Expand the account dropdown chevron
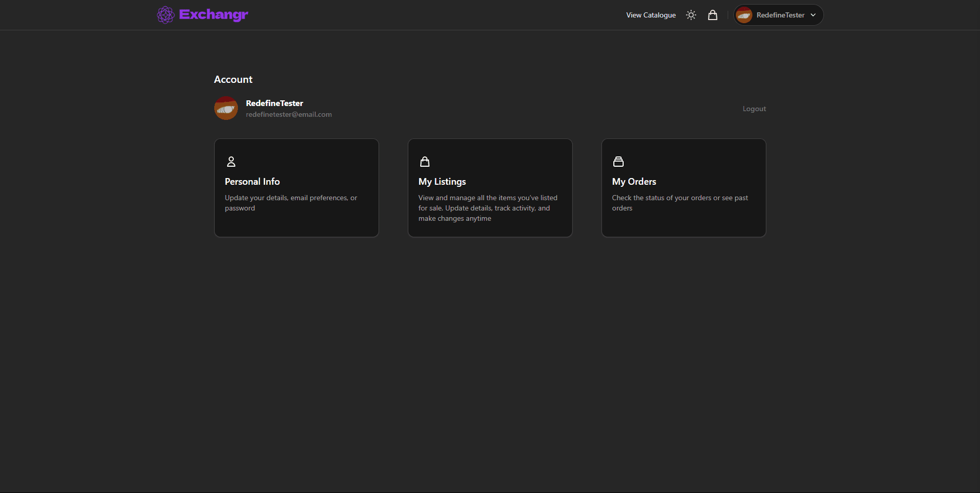Viewport: 980px width, 493px height. [813, 15]
